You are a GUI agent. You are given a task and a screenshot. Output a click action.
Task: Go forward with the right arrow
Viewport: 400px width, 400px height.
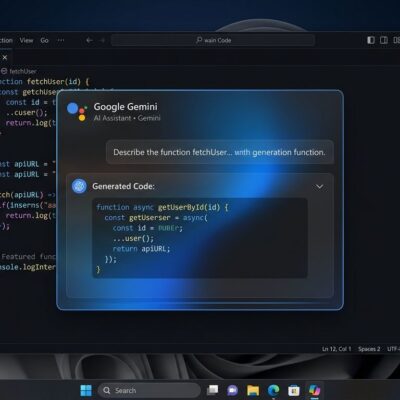102,40
